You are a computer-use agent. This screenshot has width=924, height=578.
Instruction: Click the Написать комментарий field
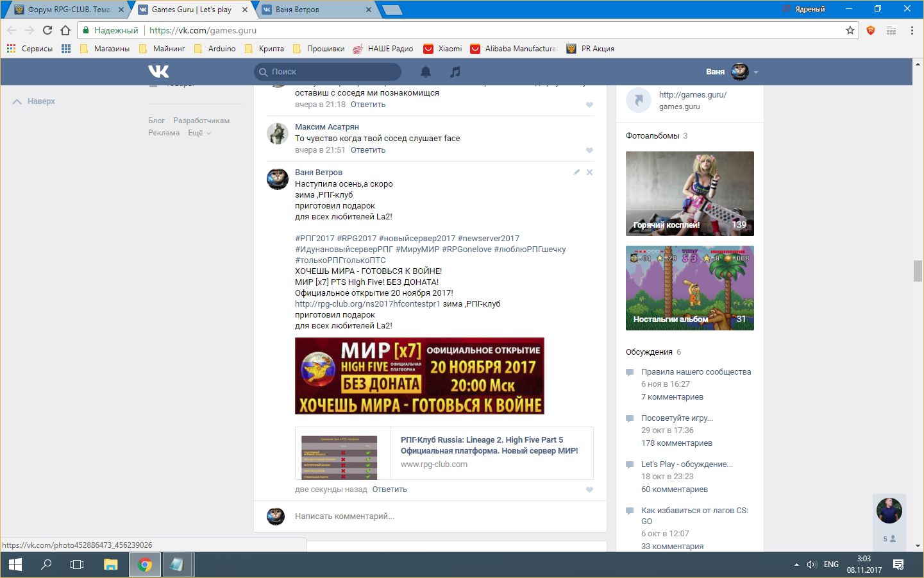(436, 516)
